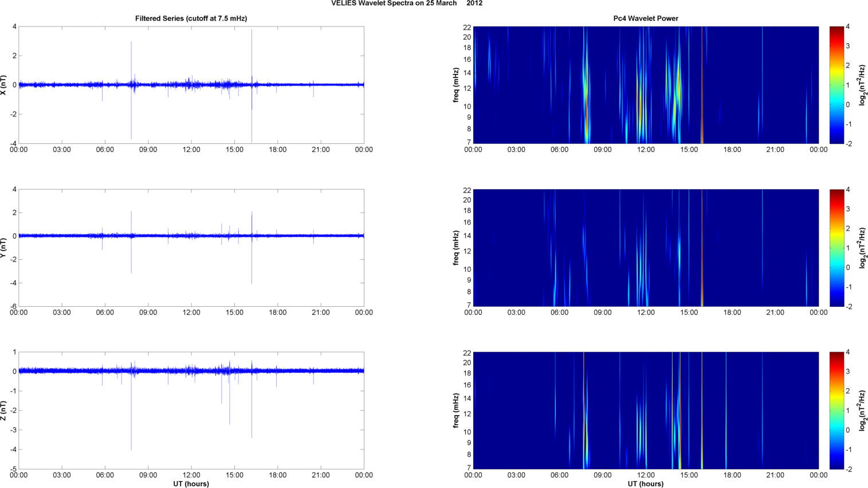Click 18:00 tick label under bottom spectrogram

732,475
